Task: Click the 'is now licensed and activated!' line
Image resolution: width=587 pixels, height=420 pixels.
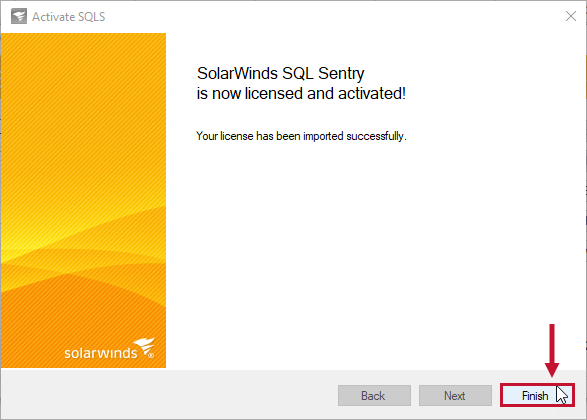Action: [x=301, y=94]
